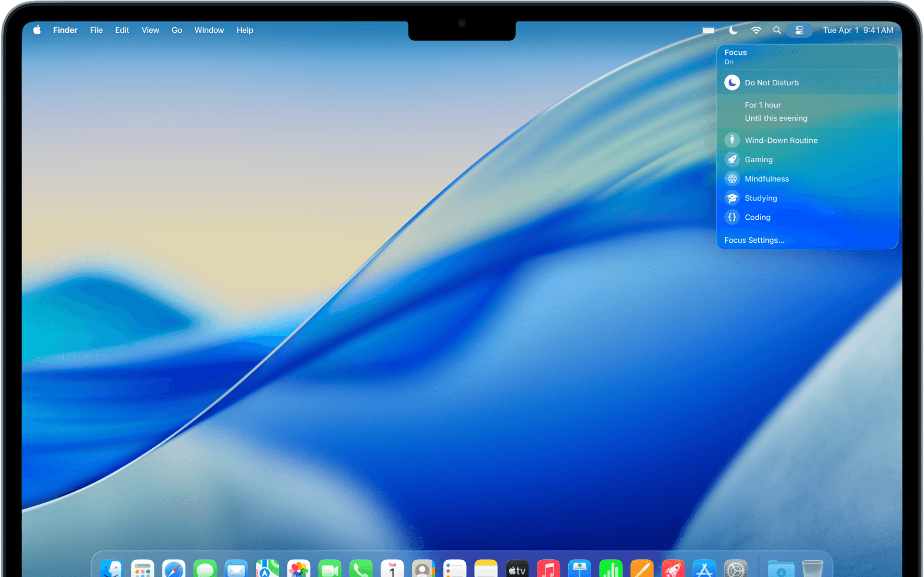Open the apps grid launcher in the Dock

tap(142, 569)
